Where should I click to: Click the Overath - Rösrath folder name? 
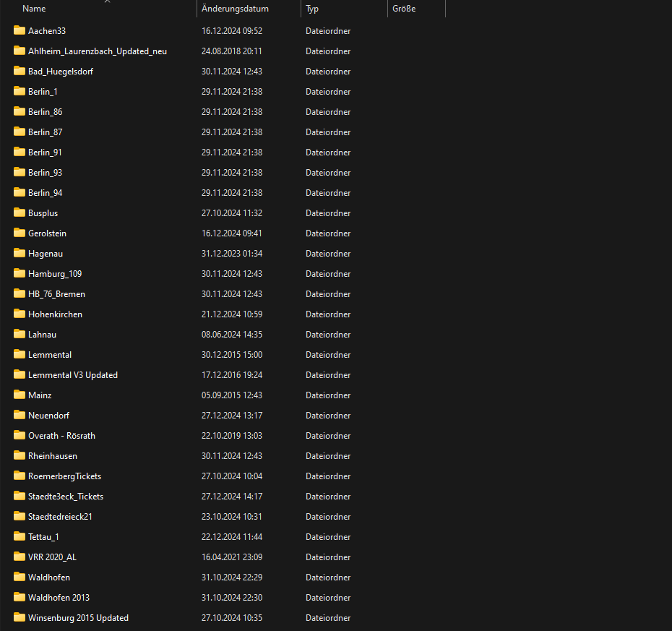pyautogui.click(x=61, y=436)
